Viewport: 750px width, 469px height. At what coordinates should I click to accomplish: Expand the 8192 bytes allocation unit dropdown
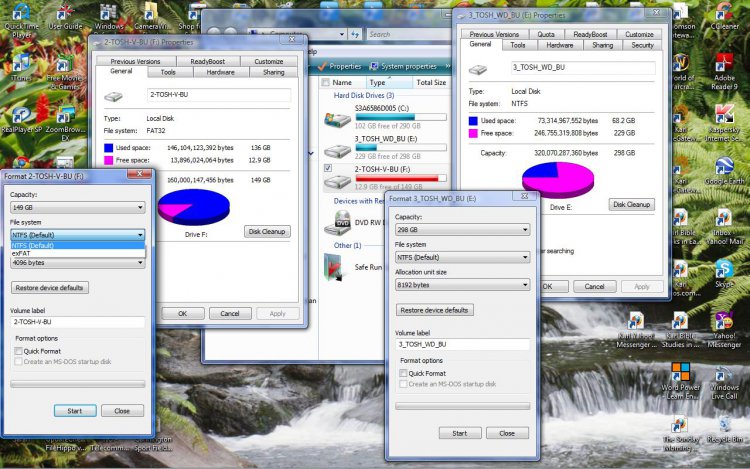(461, 285)
